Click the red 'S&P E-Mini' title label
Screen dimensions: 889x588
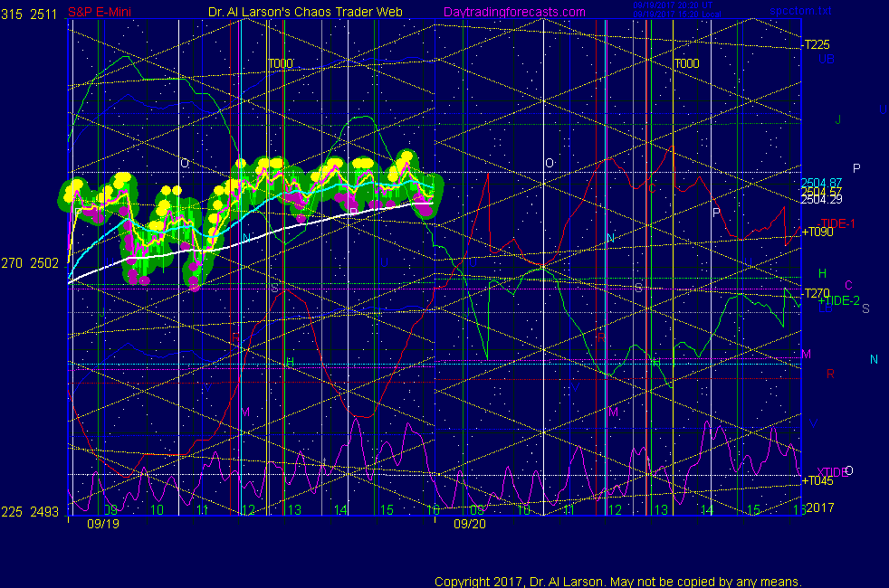tap(100, 12)
